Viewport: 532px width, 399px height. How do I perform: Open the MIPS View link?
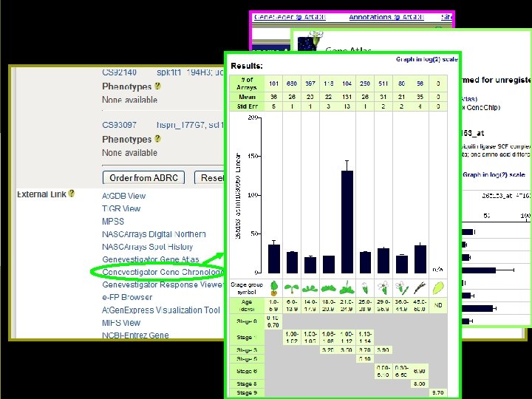(121, 323)
